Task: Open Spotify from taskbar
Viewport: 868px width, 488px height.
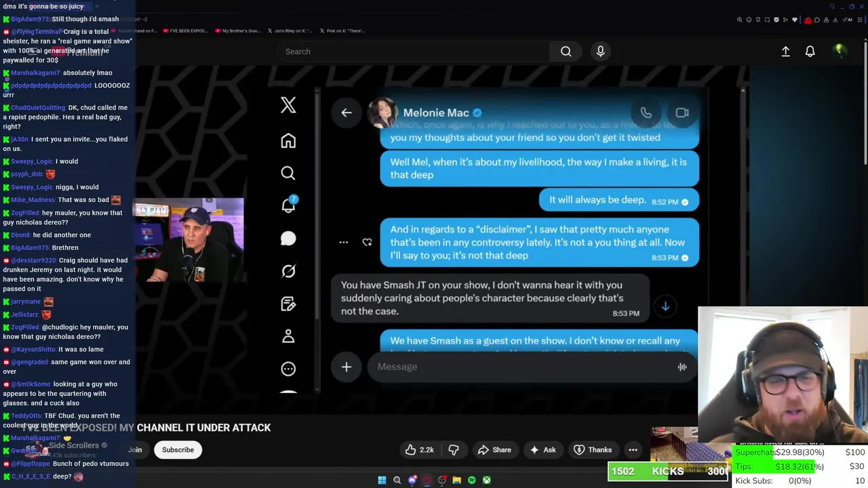Action: [471, 481]
